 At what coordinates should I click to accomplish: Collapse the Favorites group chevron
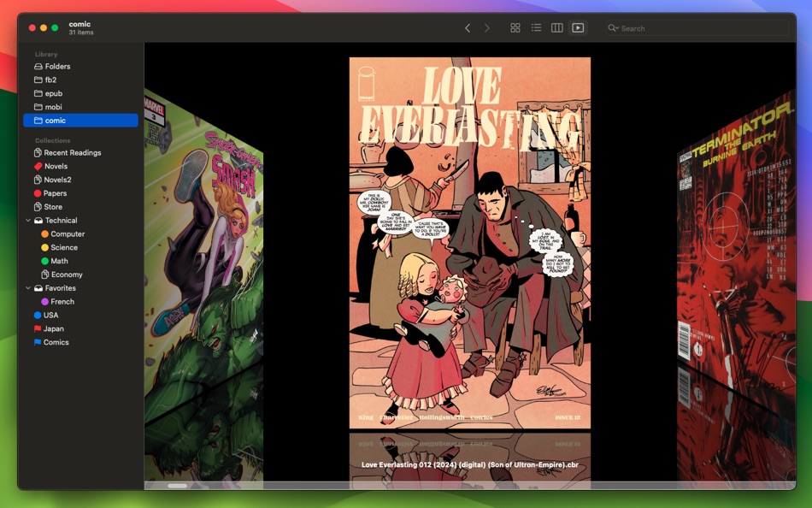(x=28, y=287)
